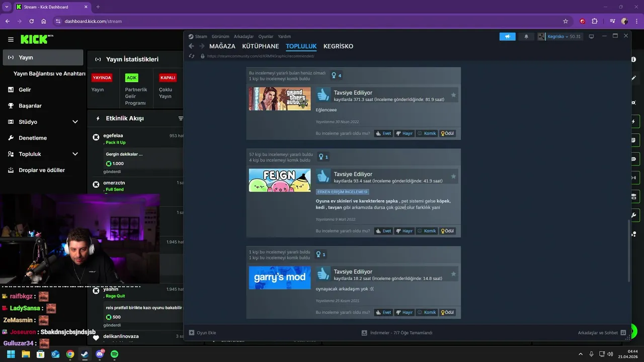
Task: Go forward in Steam navigation
Action: pos(202,46)
